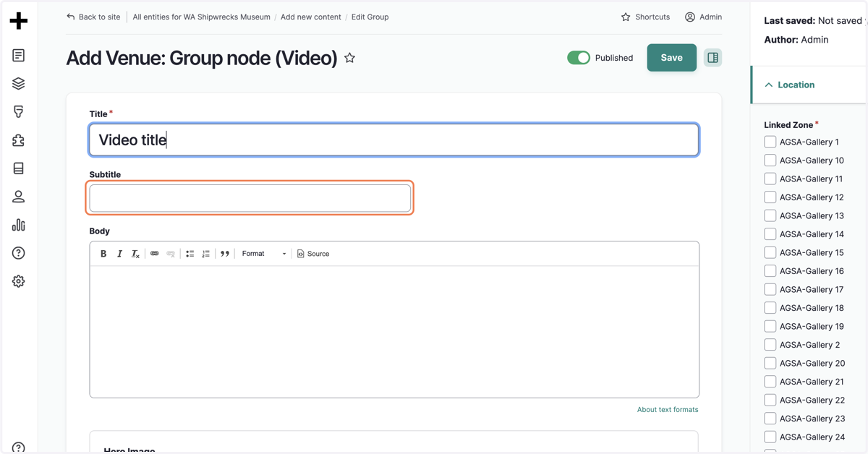
Task: Toggle the sidebar panel icon beside Save
Action: [x=713, y=58]
